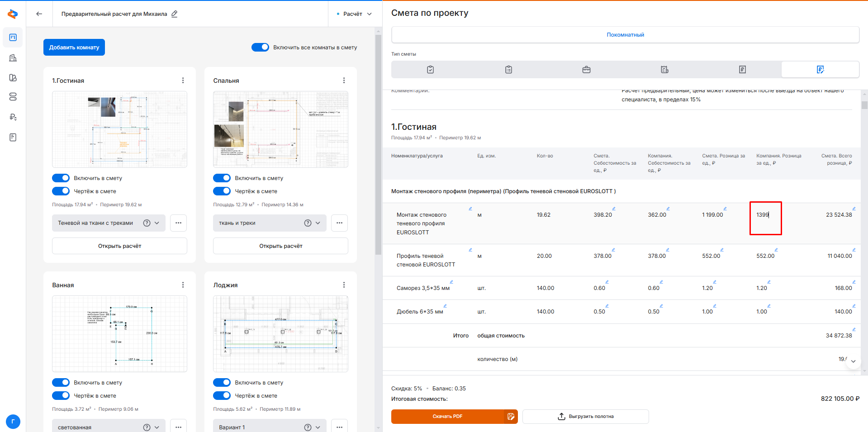This screenshot has height=432, width=868.
Task: Toggle Чертёж в смете for Гостиная
Action: pyautogui.click(x=61, y=191)
